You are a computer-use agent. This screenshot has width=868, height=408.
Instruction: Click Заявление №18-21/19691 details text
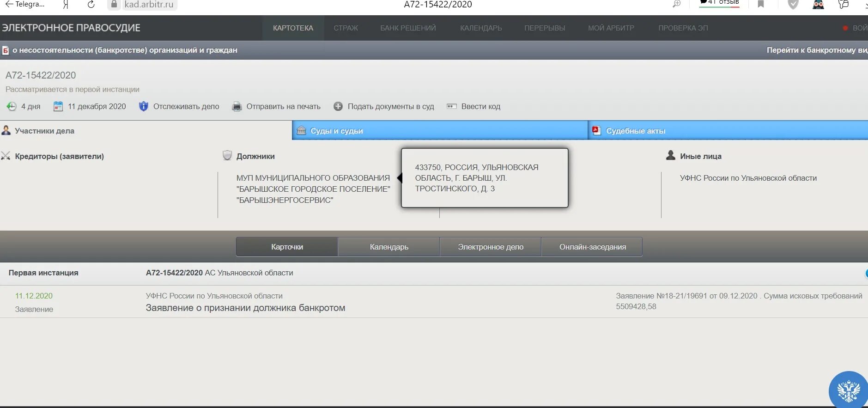(739, 301)
